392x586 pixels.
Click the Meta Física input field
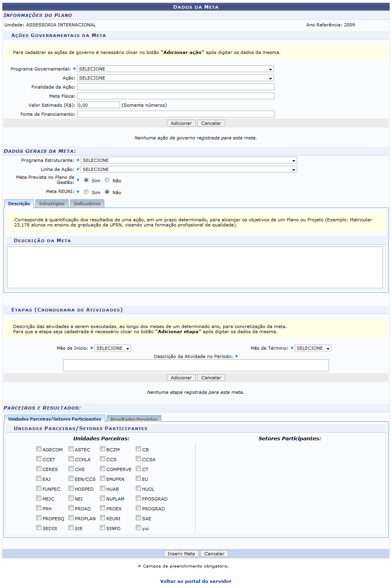[176, 96]
